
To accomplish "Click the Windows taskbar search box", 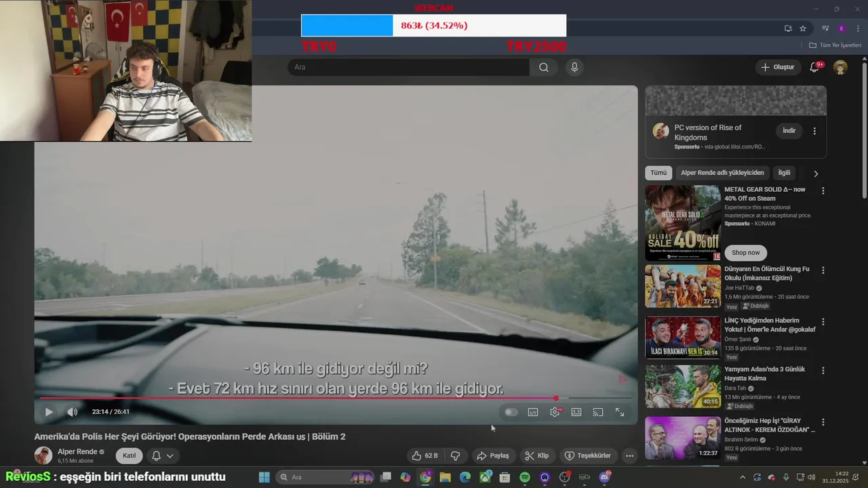I will 326,477.
